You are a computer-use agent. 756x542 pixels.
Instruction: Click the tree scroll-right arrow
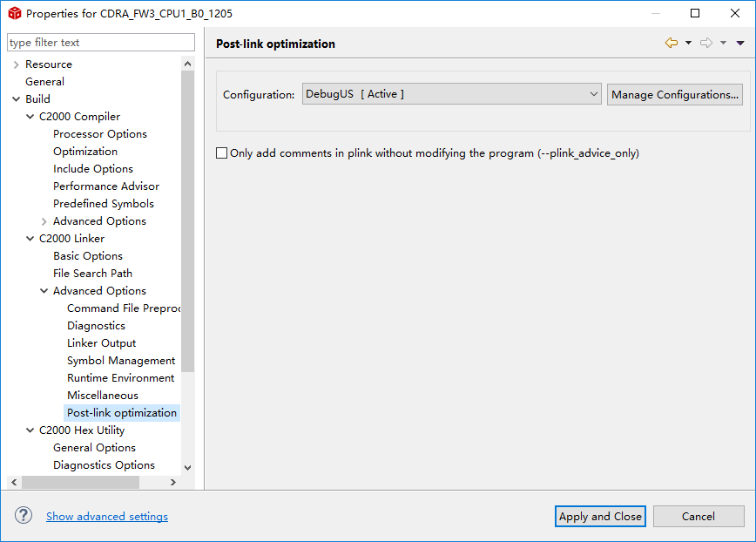pos(173,482)
